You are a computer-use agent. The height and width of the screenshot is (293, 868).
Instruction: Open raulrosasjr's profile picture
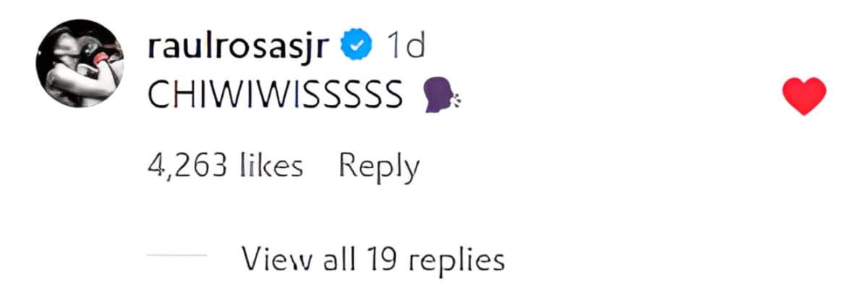point(81,62)
